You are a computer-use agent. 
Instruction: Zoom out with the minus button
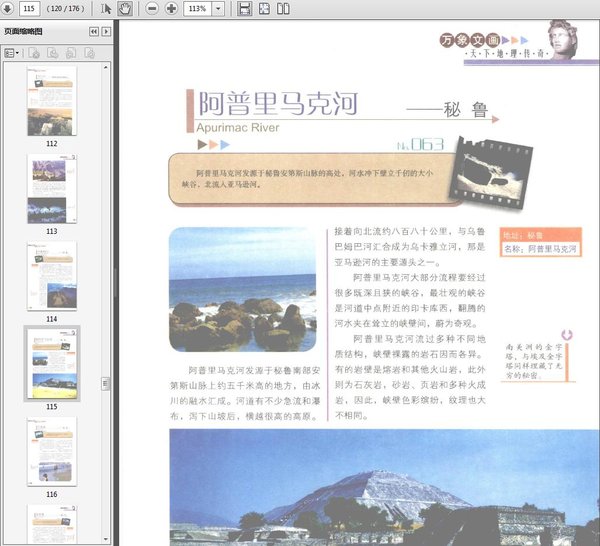(152, 8)
